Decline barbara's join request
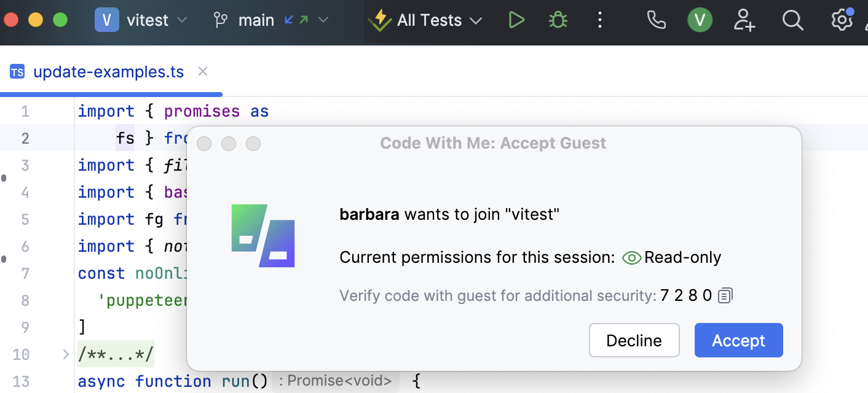This screenshot has width=868, height=393. point(634,340)
